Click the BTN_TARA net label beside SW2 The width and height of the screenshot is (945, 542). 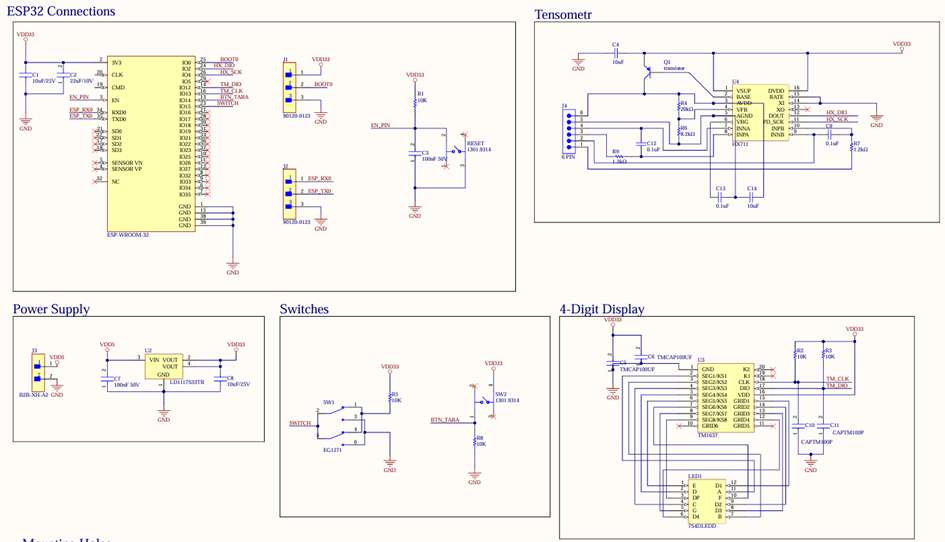(x=445, y=420)
